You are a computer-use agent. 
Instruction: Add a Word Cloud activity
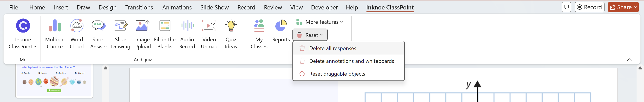[x=77, y=34]
